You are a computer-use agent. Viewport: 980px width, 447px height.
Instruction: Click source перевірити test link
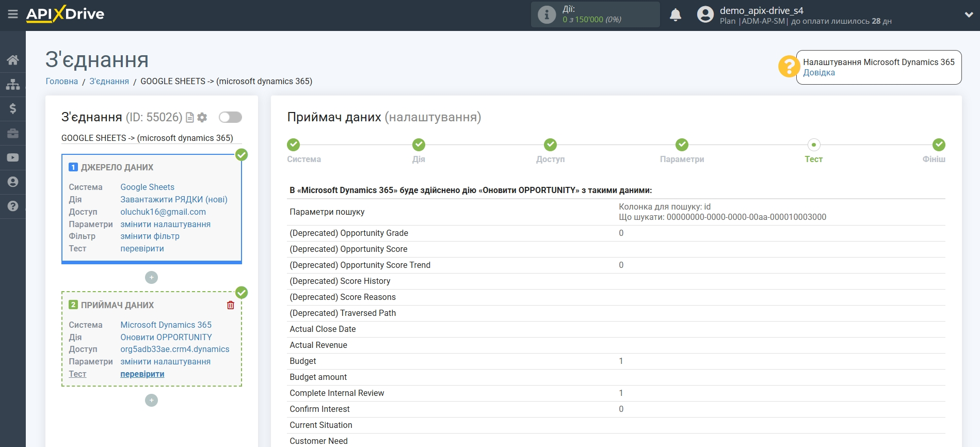[142, 248]
